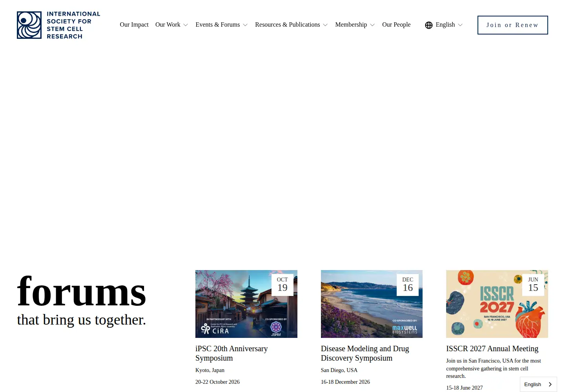Expand the Resources & Publications chevron
Image resolution: width=565 pixels, height=392 pixels.
click(325, 25)
